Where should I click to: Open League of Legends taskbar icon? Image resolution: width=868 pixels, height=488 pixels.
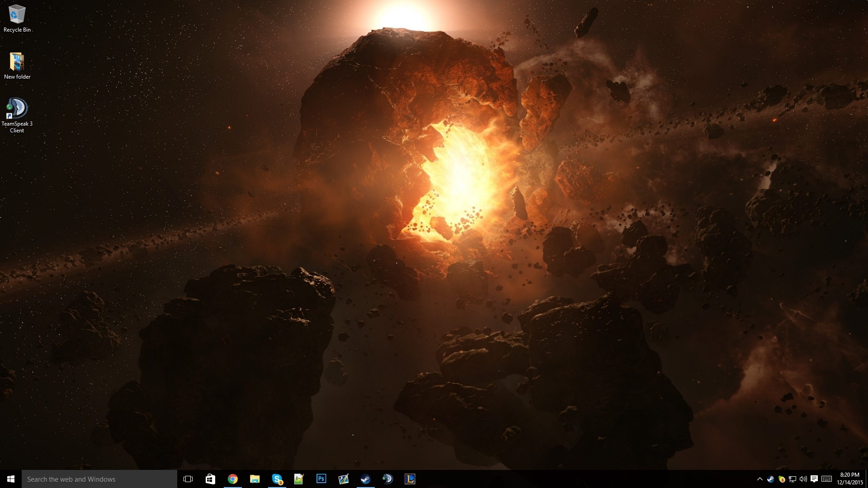pos(410,479)
